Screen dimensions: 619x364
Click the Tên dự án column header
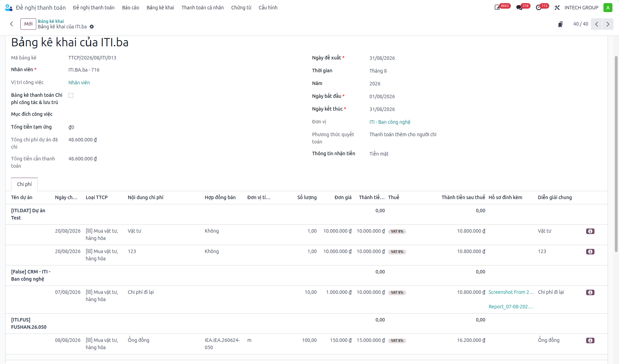(22, 197)
